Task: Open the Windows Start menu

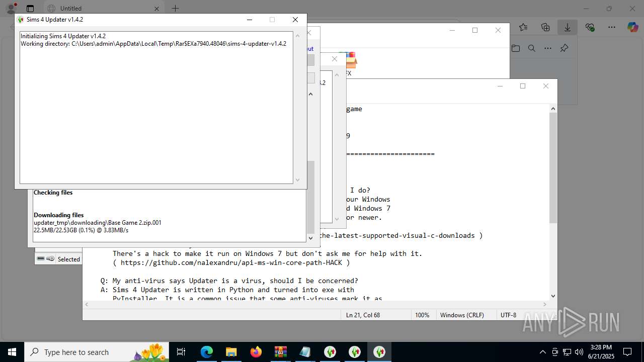Action: coord(12,352)
